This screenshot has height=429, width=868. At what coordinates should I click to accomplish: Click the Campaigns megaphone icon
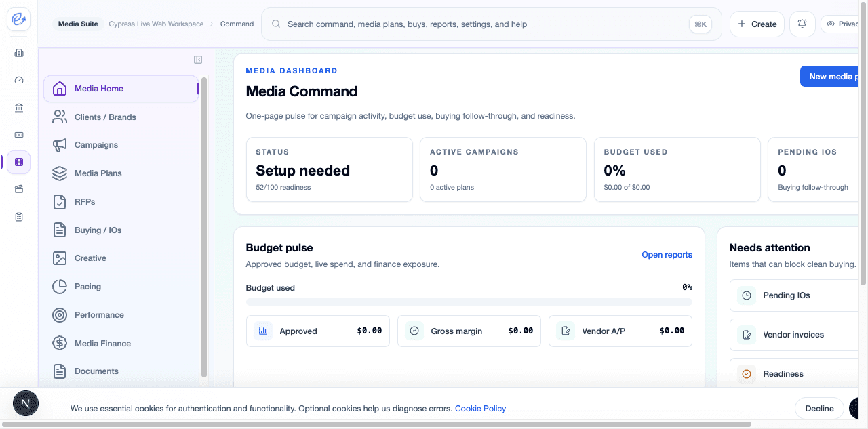coord(60,145)
